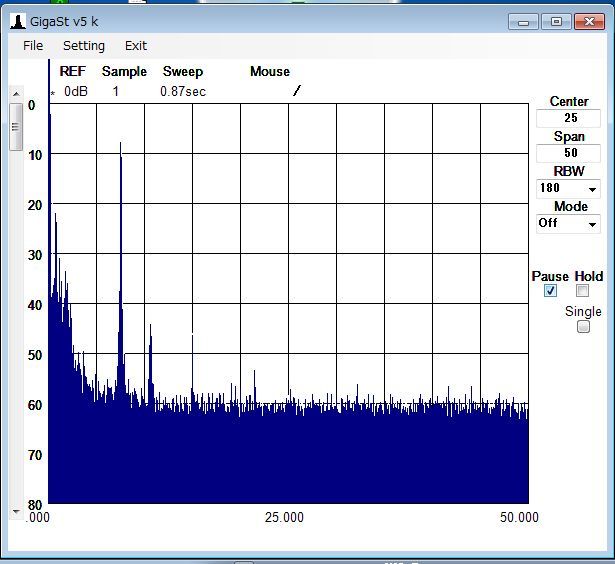Open the Setting menu
The height and width of the screenshot is (564, 615).
pyautogui.click(x=84, y=46)
